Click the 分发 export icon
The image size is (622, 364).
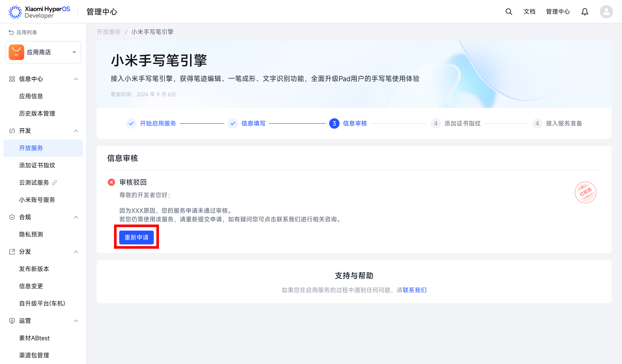tap(12, 252)
